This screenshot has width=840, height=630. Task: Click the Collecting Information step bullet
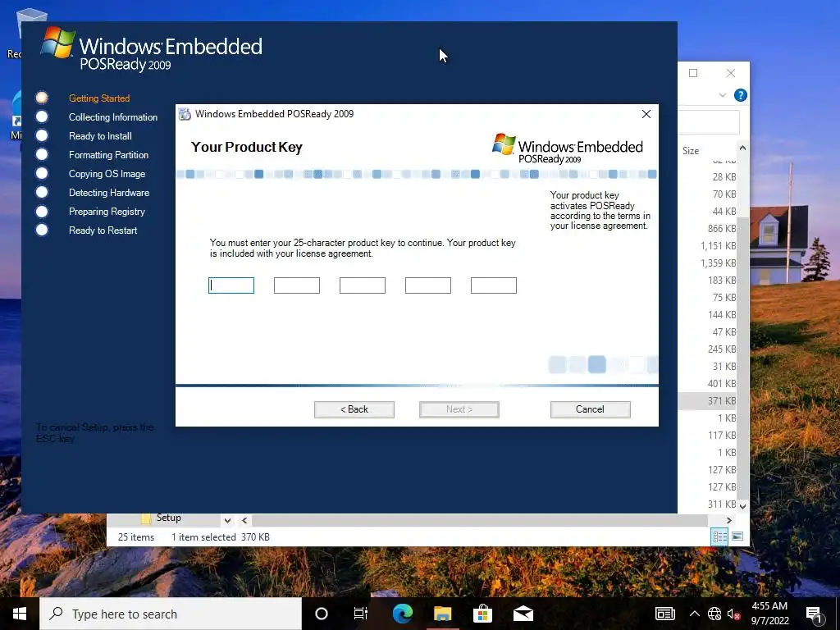pos(42,116)
